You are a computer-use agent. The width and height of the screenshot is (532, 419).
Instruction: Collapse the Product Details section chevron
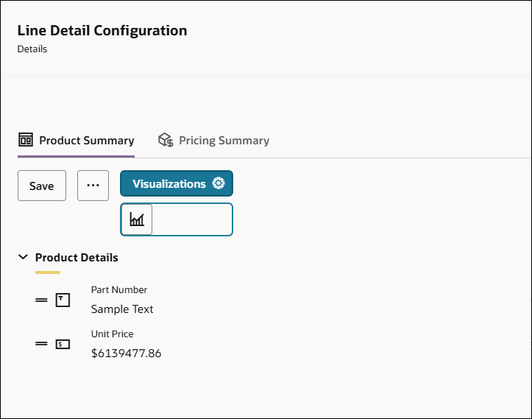coord(23,258)
